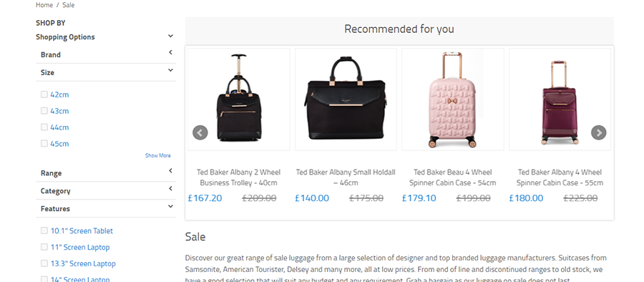Click Show More under Size filters

157,155
